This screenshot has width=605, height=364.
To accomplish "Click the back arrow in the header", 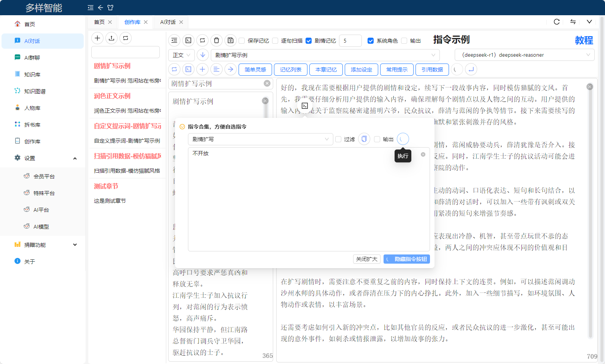I will pos(100,8).
